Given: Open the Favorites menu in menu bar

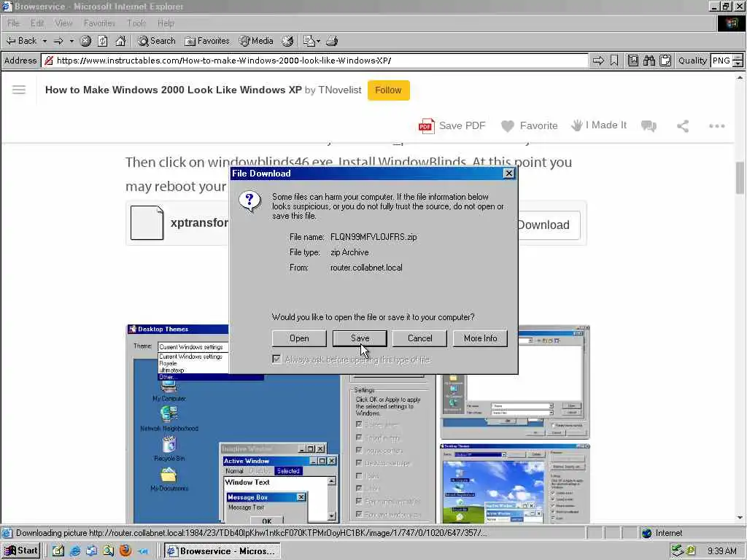Looking at the screenshot, I should click(x=99, y=23).
